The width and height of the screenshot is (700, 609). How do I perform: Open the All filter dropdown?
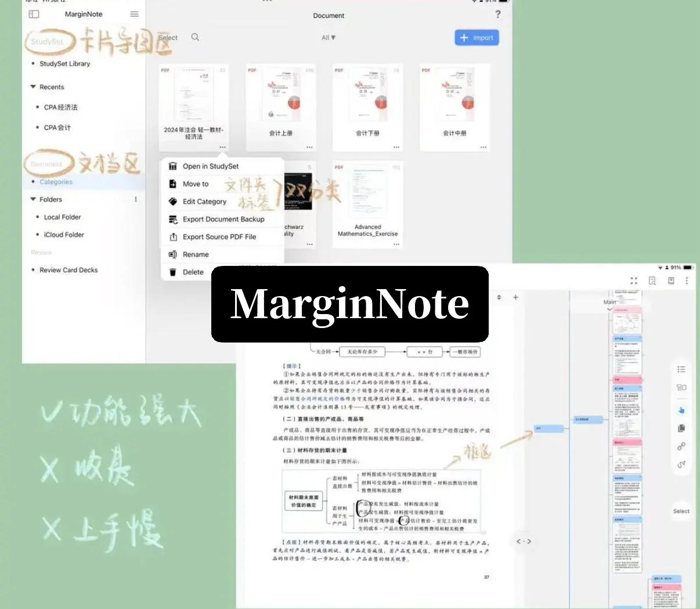pos(329,38)
